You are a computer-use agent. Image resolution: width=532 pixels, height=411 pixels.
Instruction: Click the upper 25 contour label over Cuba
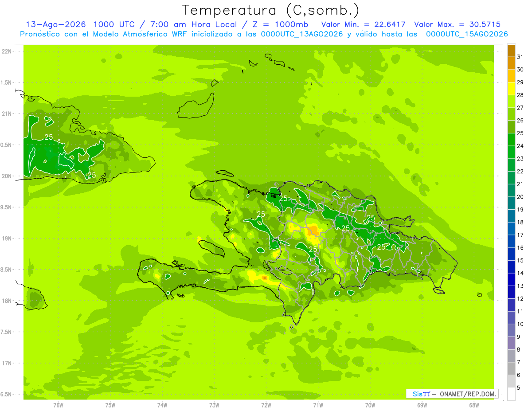point(49,137)
